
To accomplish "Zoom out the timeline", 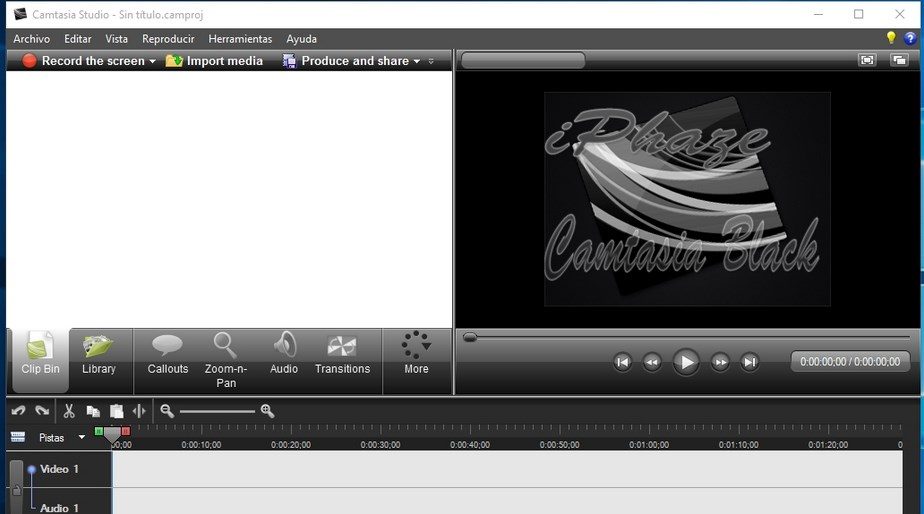I will [167, 411].
